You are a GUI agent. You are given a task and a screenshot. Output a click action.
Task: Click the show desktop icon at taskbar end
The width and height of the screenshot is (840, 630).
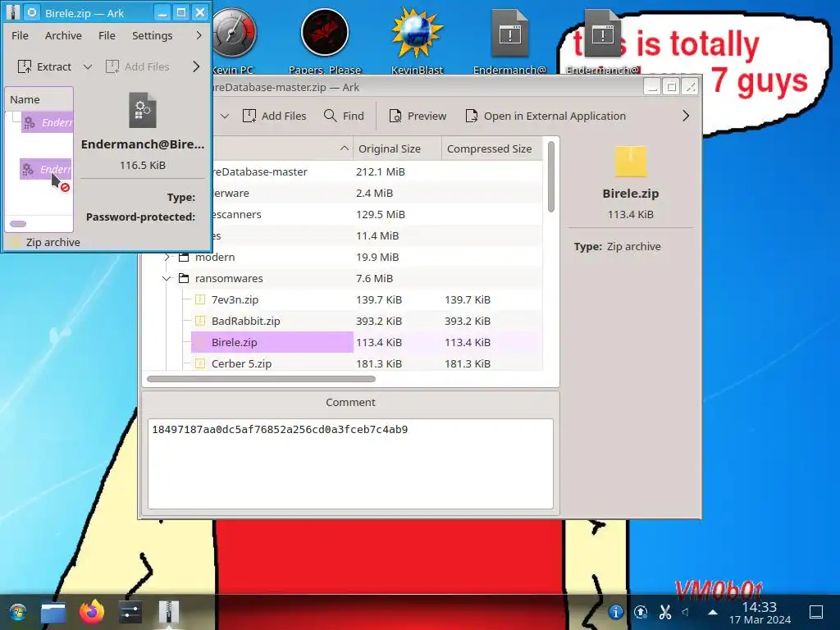coord(816,612)
